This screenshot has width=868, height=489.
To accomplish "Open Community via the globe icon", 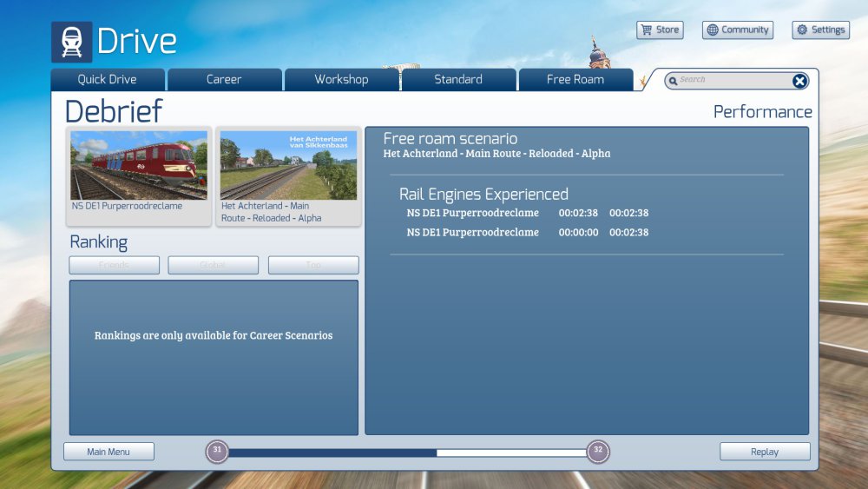I will coord(713,30).
